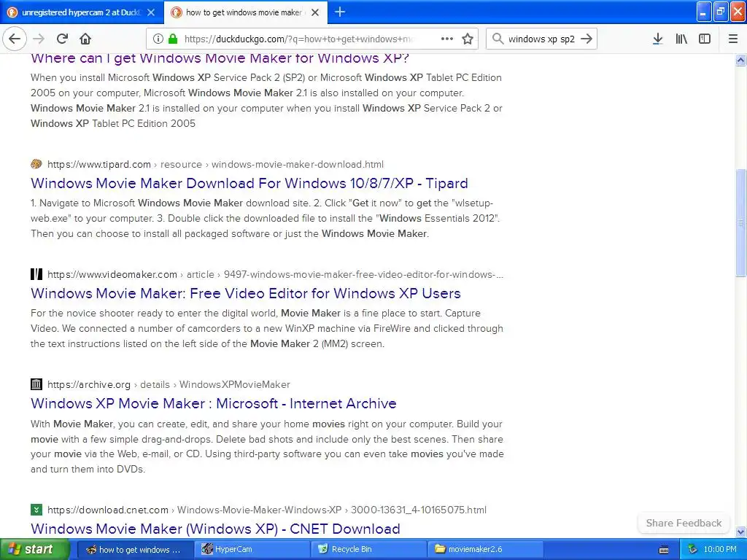Click the search bar magnifier icon
747x560 pixels.
coord(498,39)
